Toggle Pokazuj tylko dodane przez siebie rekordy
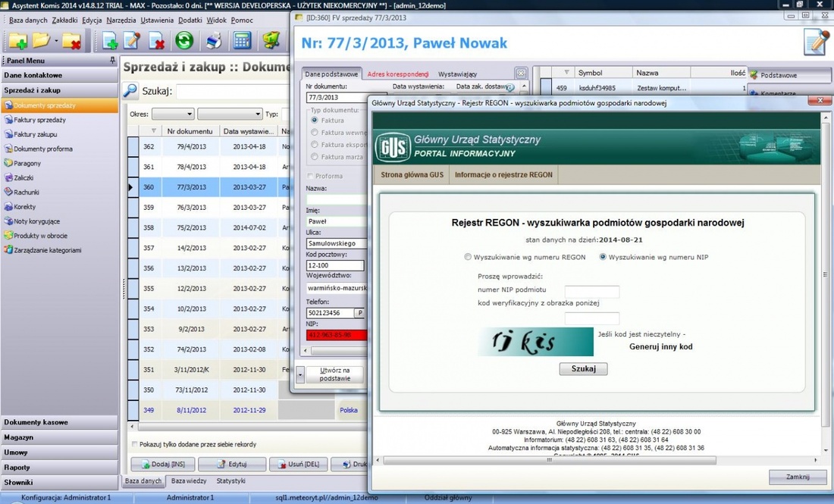 (x=134, y=444)
